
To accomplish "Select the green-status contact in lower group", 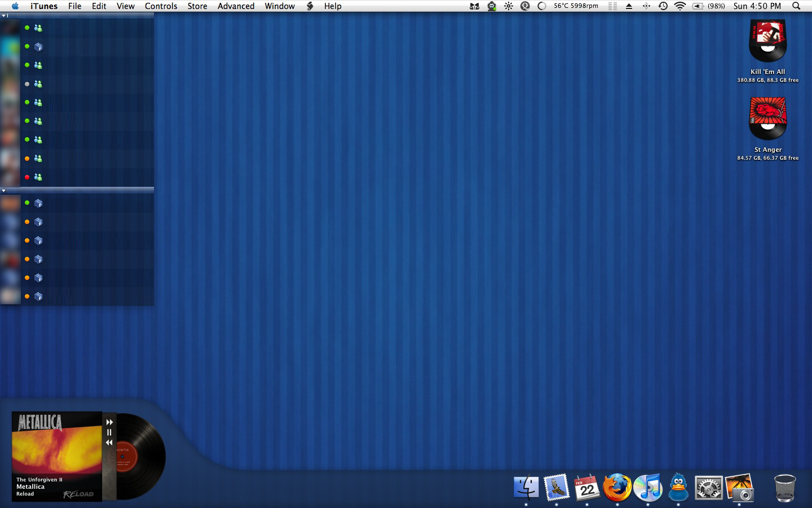I will click(x=77, y=203).
